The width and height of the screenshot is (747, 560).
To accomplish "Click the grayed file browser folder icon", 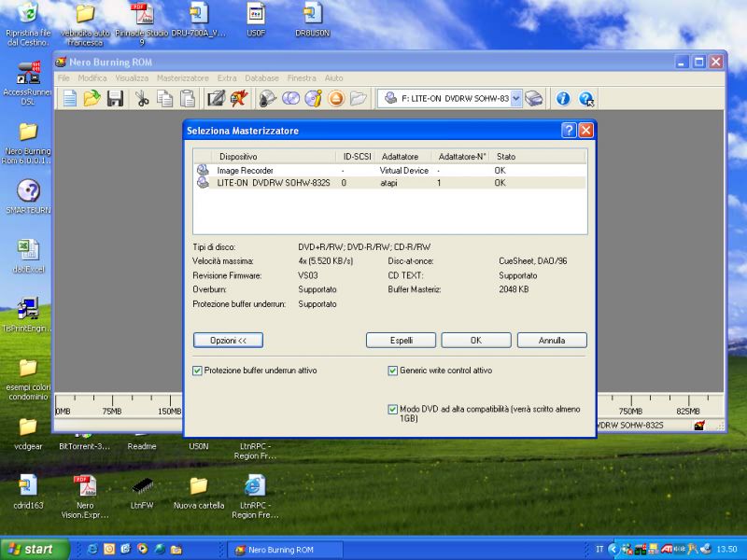I will pos(359,99).
